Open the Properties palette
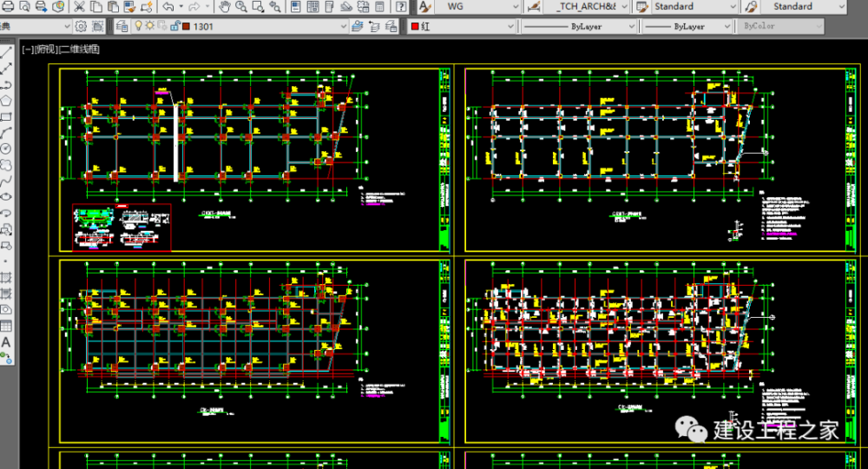Screen dimensions: 868x469 click(296, 7)
